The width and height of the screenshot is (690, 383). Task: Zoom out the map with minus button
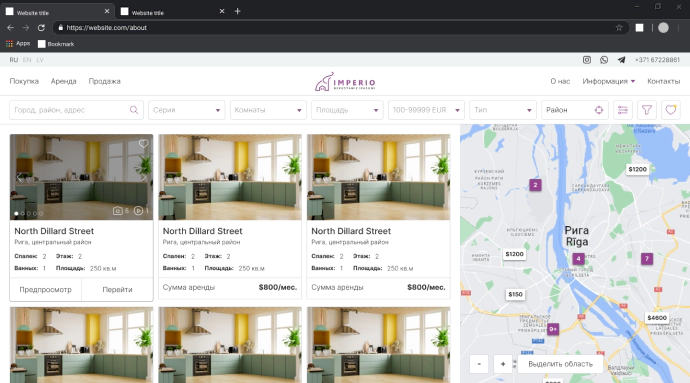click(479, 364)
